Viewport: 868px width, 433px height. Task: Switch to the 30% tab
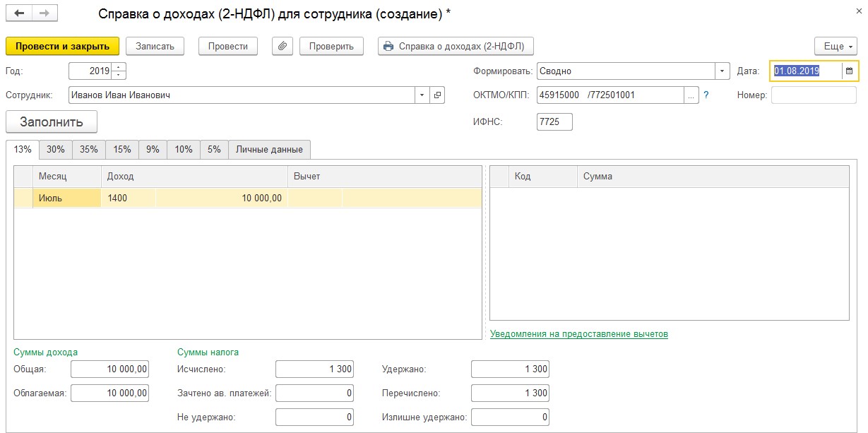tap(56, 150)
